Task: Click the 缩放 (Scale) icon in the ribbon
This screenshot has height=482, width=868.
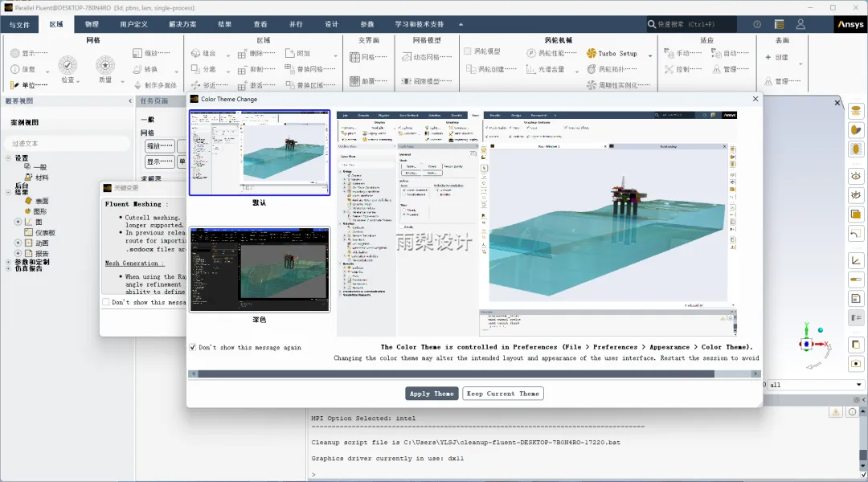Action: [x=137, y=53]
